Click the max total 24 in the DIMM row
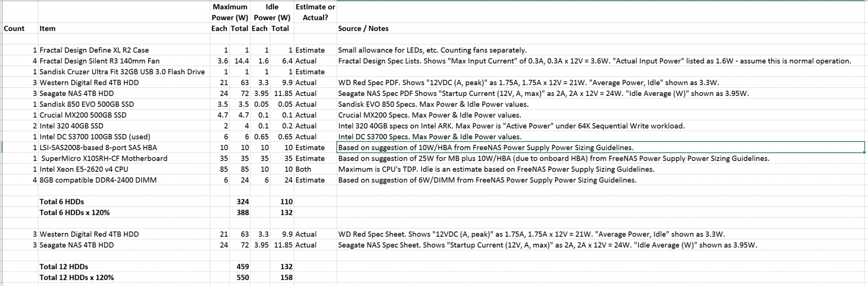This screenshot has width=868, height=286. pyautogui.click(x=245, y=181)
